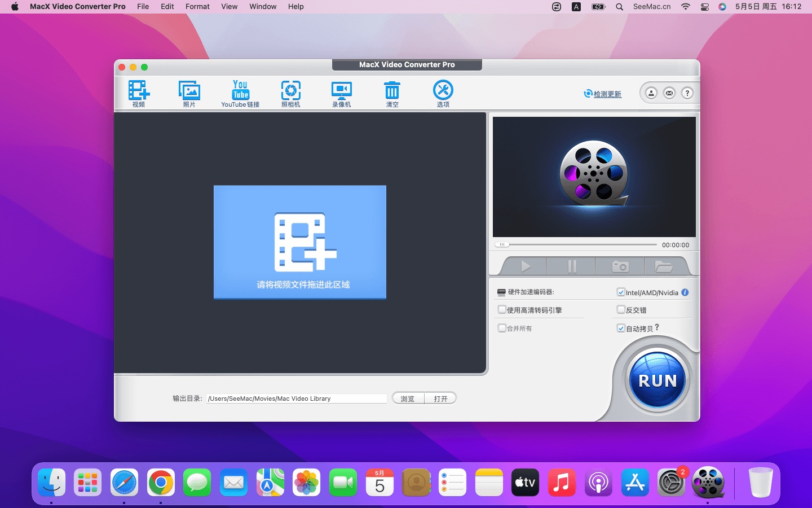Screen dimensions: 812x508
Task: Click the mail envelope icon
Action: click(669, 93)
